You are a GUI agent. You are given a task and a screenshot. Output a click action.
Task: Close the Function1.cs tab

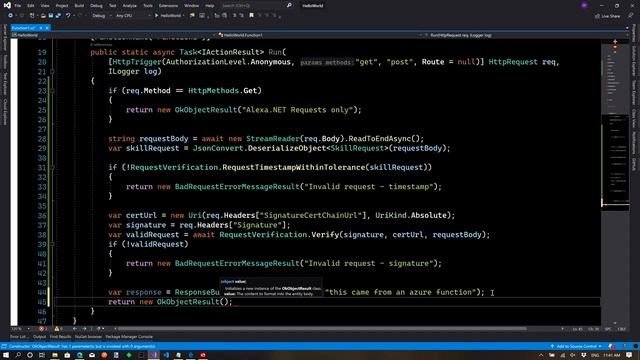coord(47,28)
